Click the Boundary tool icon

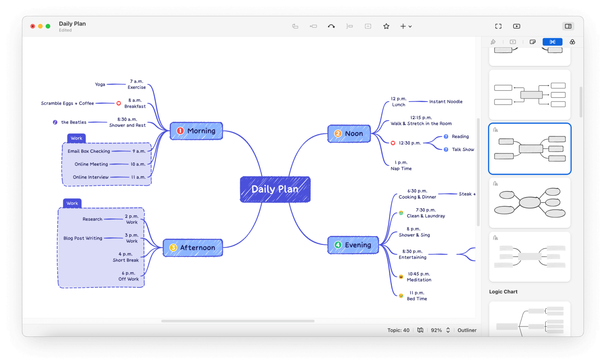tap(368, 26)
